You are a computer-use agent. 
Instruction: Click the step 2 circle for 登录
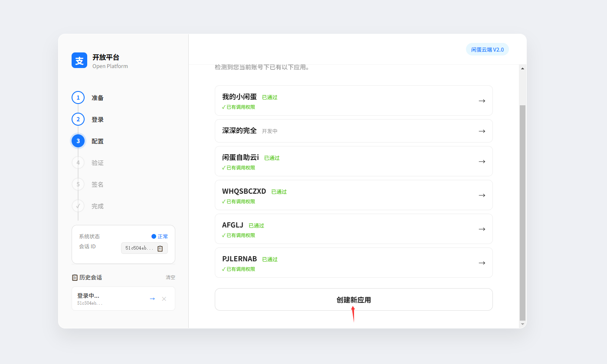click(78, 119)
